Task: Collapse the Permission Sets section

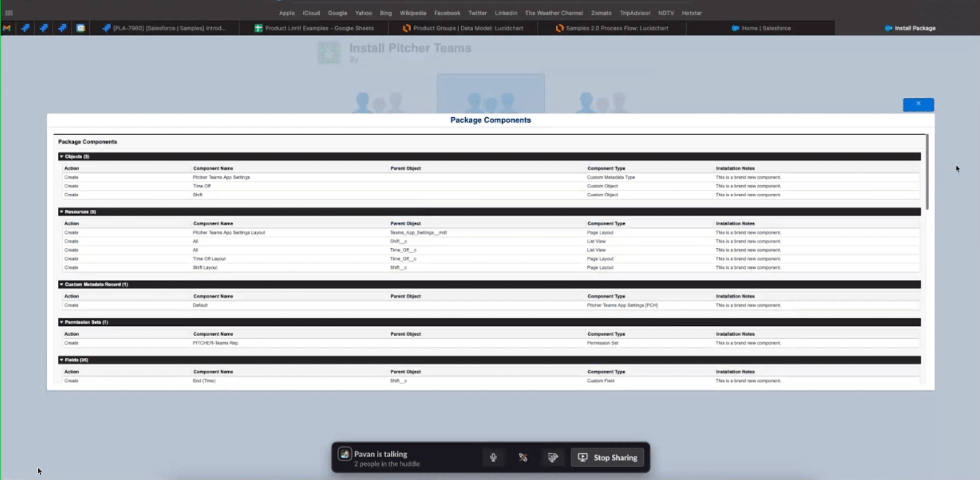Action: coord(61,322)
